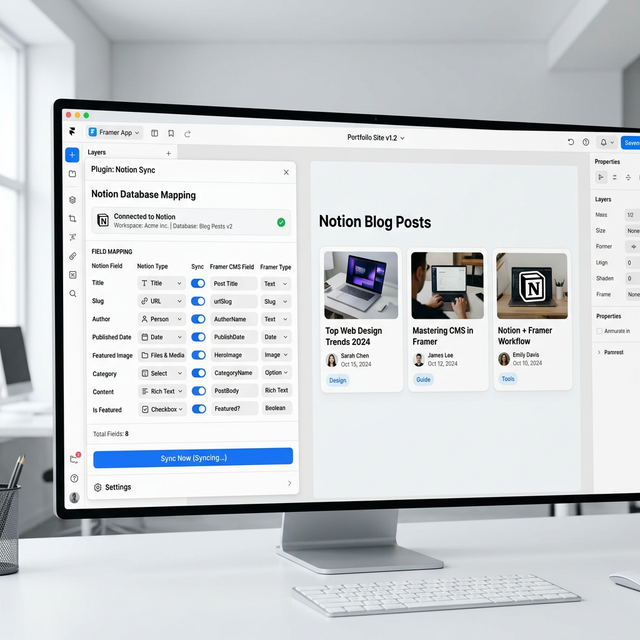Click the Framer logo icon
Screen dimensions: 640x640
click(72, 131)
